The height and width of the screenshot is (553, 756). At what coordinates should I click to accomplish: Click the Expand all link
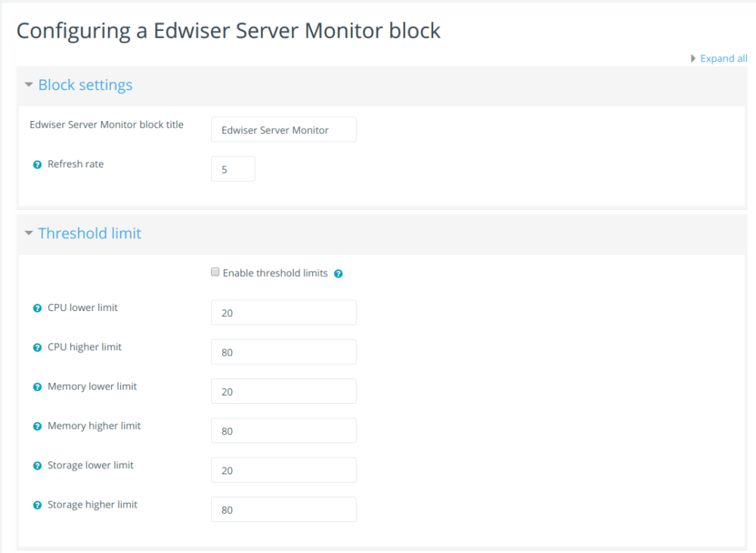[x=723, y=58]
